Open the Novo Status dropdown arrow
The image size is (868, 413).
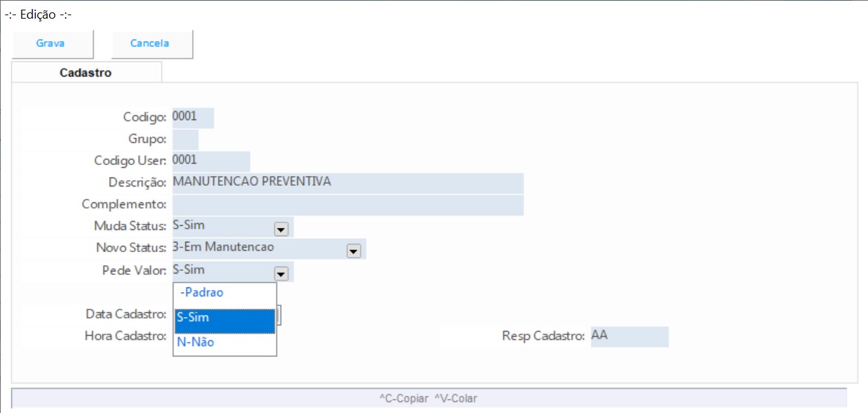click(354, 250)
